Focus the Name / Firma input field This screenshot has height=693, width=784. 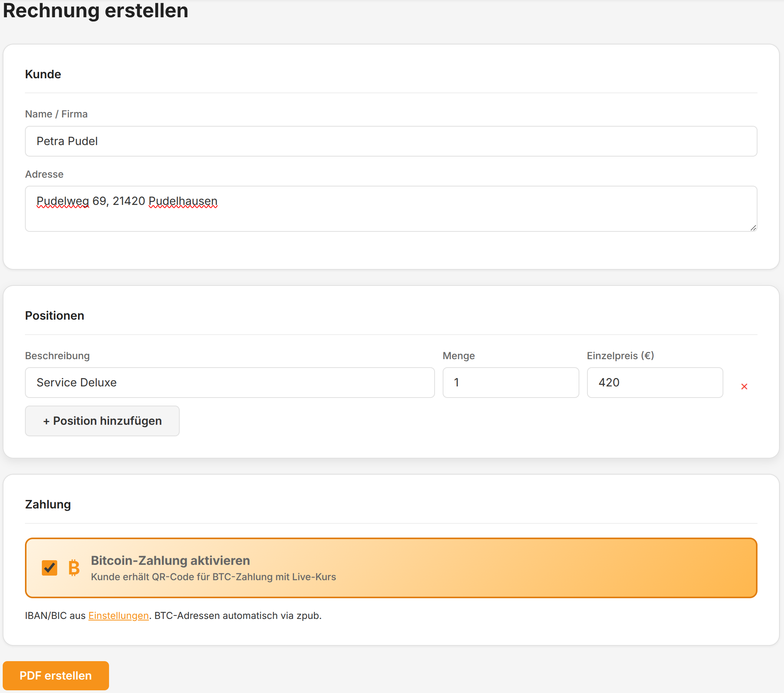coord(391,141)
